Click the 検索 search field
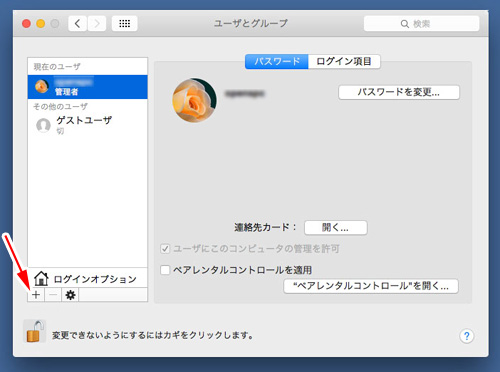This screenshot has width=500, height=372. [421, 24]
